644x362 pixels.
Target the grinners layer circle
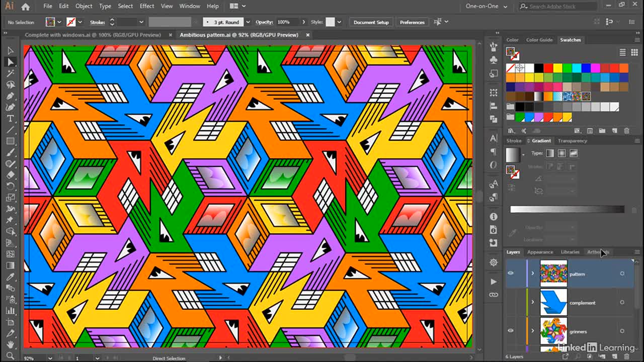coord(622,331)
